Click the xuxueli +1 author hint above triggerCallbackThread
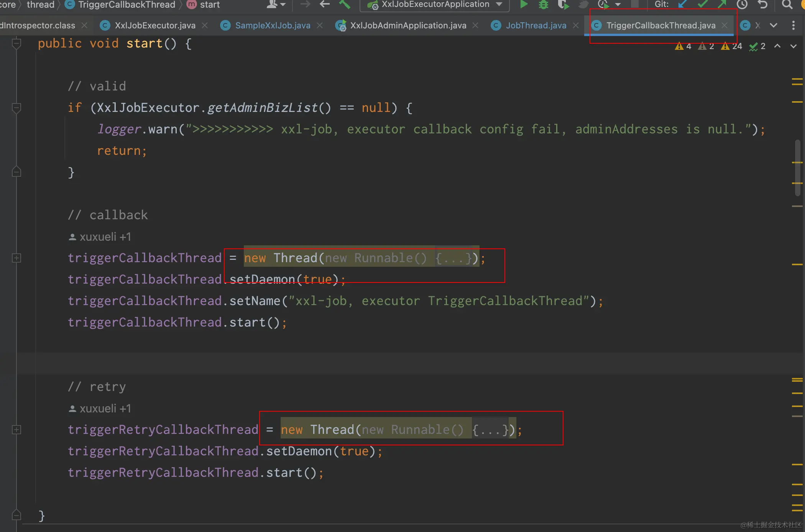This screenshot has height=532, width=805. pyautogui.click(x=100, y=237)
